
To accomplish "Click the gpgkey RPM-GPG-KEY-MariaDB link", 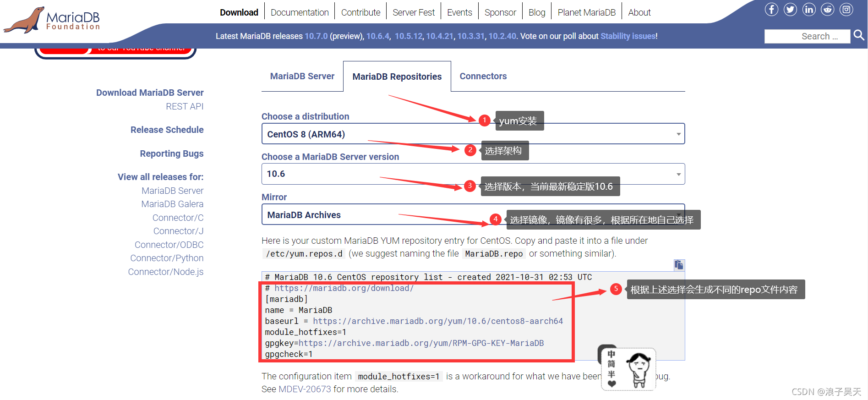I will point(421,343).
